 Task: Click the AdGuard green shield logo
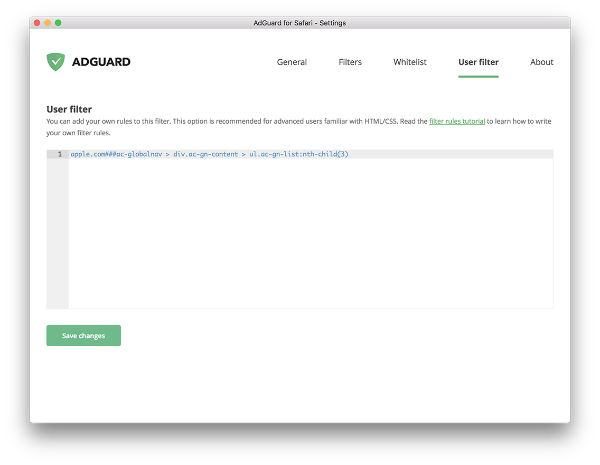pyautogui.click(x=55, y=62)
